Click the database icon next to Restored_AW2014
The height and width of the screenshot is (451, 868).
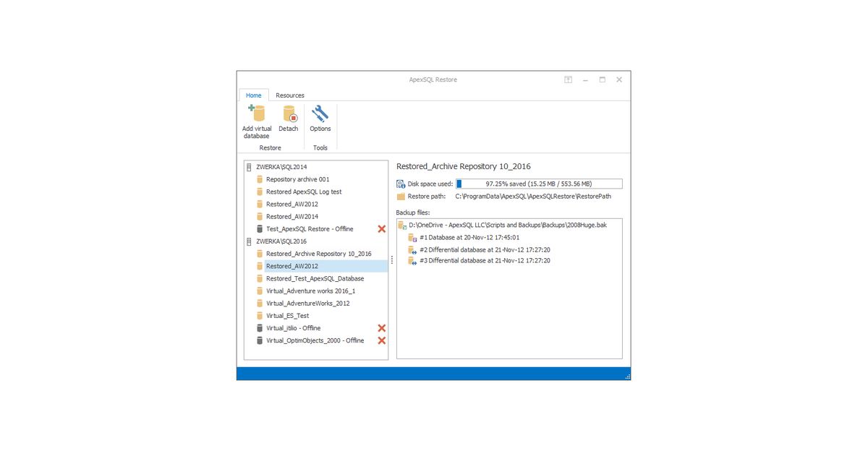pyautogui.click(x=260, y=216)
